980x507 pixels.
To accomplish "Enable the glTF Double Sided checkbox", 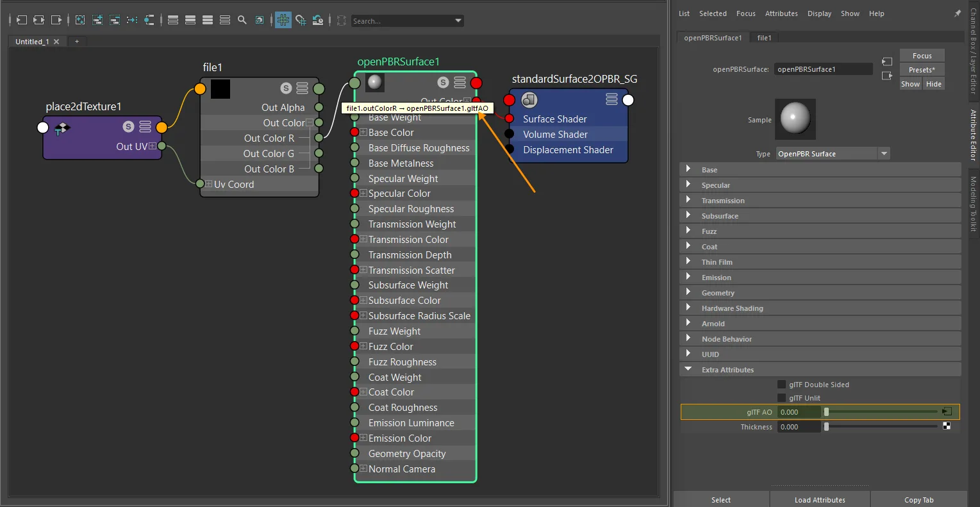I will coord(781,385).
